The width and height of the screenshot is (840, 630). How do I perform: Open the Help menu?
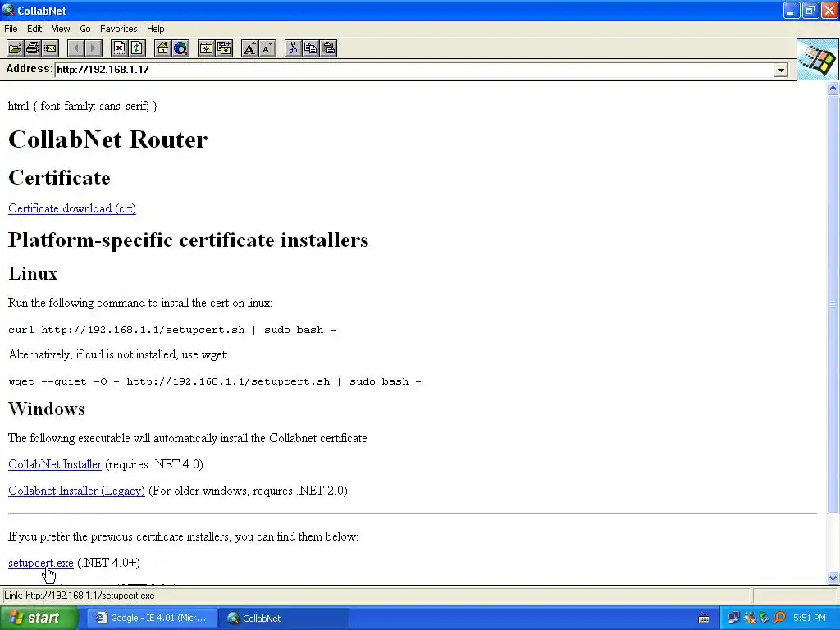(x=155, y=29)
